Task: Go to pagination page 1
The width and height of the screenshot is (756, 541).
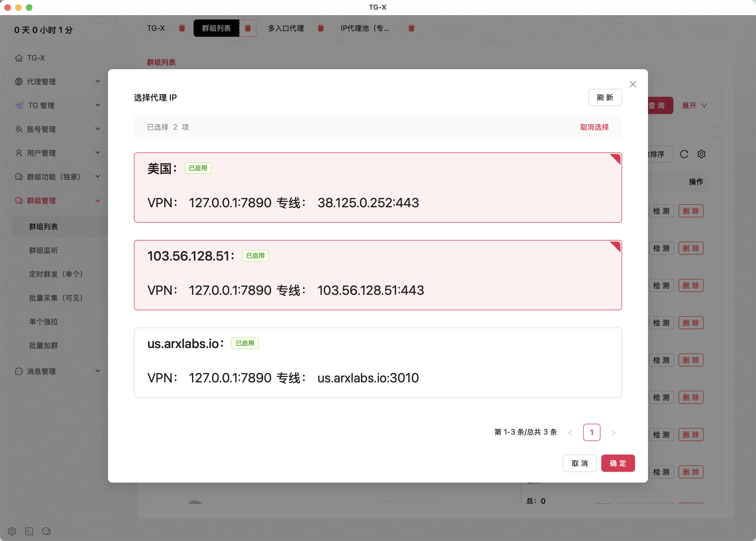Action: tap(591, 432)
